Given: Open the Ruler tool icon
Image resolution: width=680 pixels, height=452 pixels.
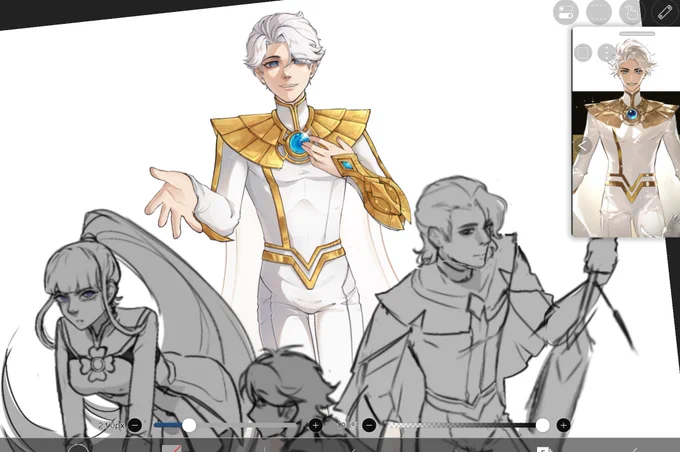Looking at the screenshot, I should (664, 12).
